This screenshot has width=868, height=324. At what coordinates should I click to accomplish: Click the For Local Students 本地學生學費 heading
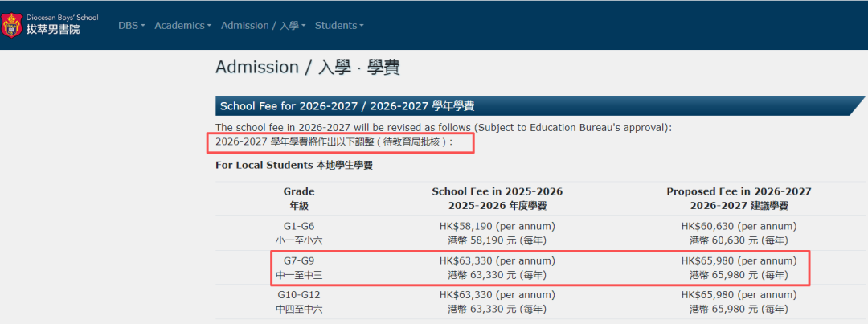(293, 165)
